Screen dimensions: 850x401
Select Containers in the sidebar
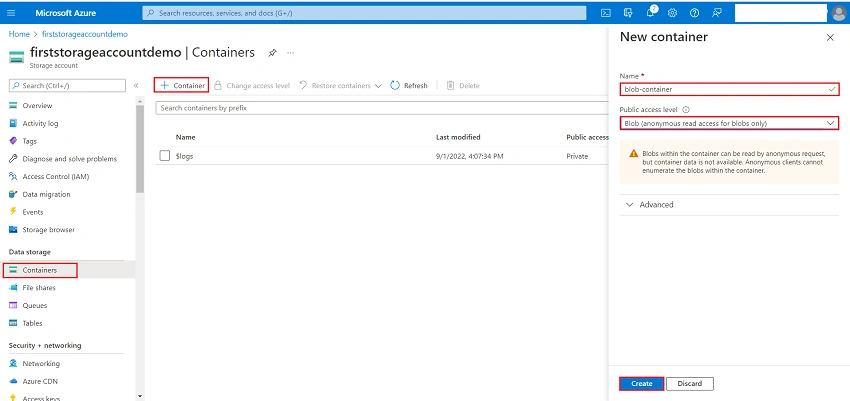pos(40,270)
